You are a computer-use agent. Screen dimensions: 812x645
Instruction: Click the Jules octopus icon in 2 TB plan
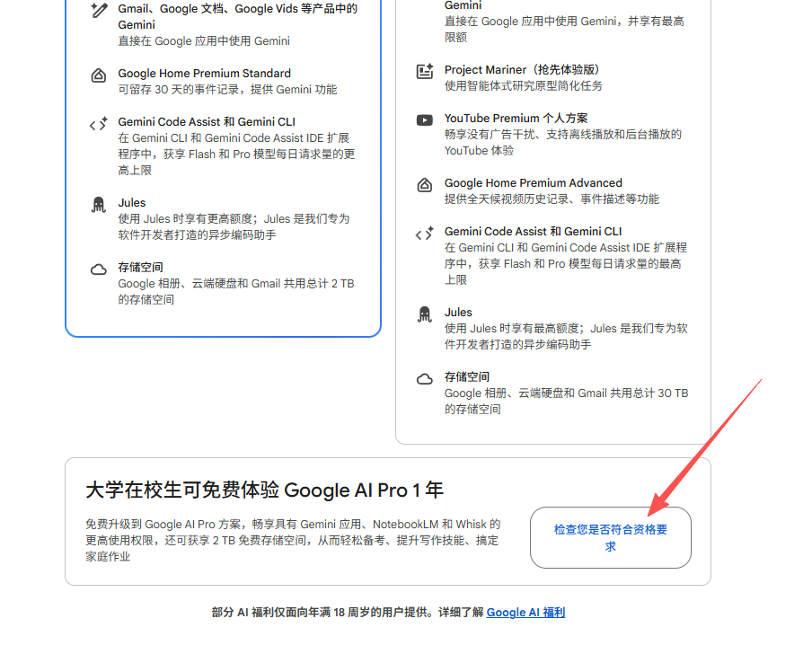tap(99, 205)
